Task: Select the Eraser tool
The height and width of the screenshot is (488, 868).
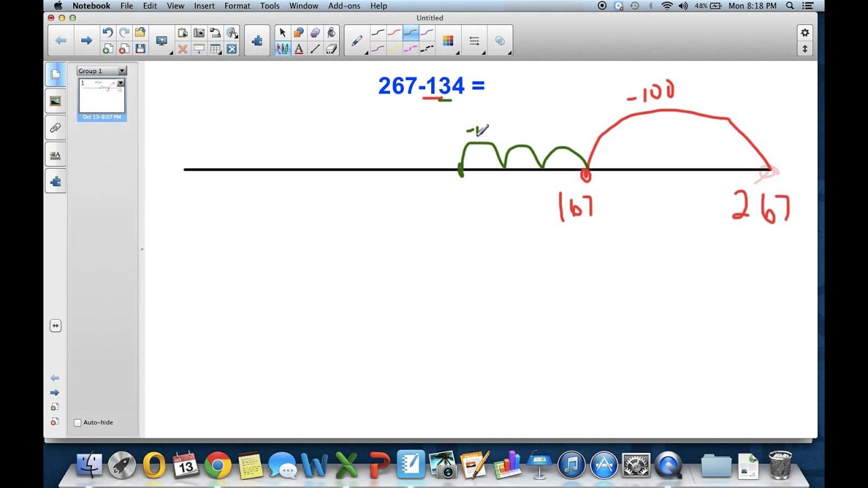Action: (332, 49)
